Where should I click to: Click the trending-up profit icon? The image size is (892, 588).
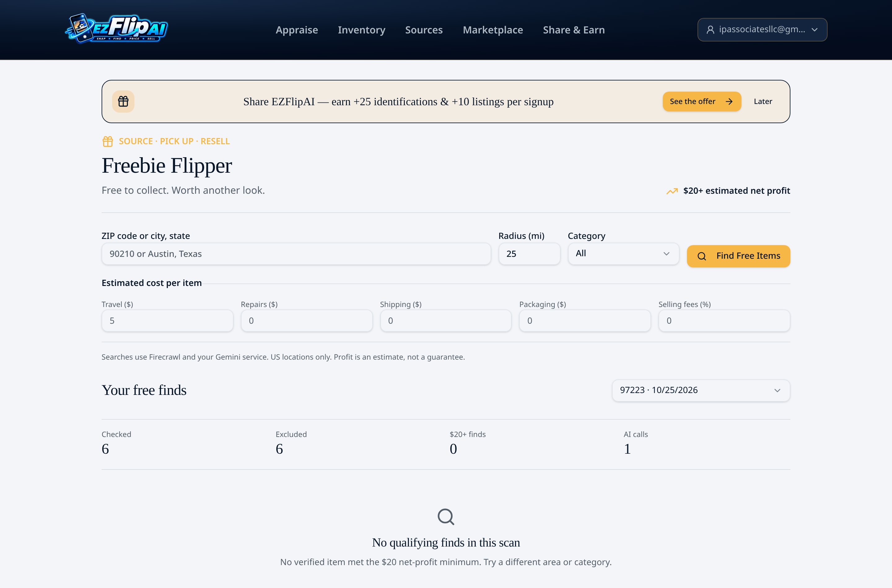tap(672, 191)
